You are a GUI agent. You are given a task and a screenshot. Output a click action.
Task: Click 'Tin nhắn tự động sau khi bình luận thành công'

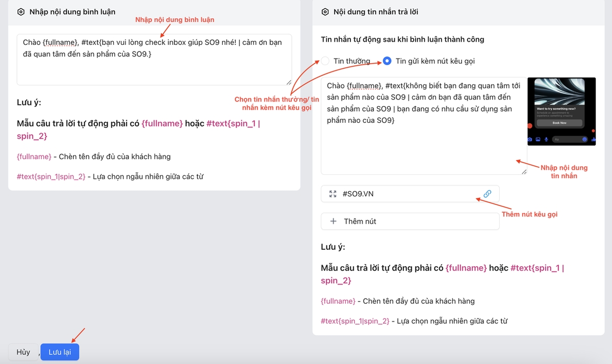(402, 39)
